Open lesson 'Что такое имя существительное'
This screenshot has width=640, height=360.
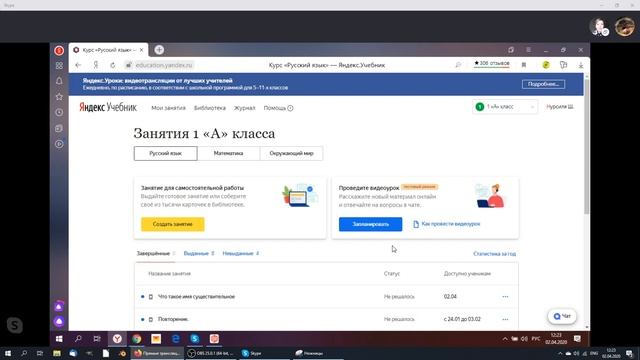(x=196, y=297)
